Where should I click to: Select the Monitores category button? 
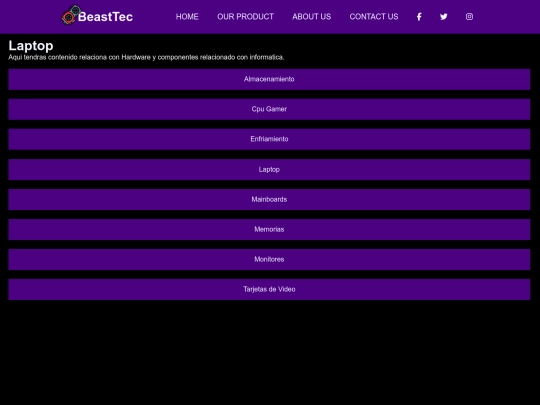tap(269, 259)
